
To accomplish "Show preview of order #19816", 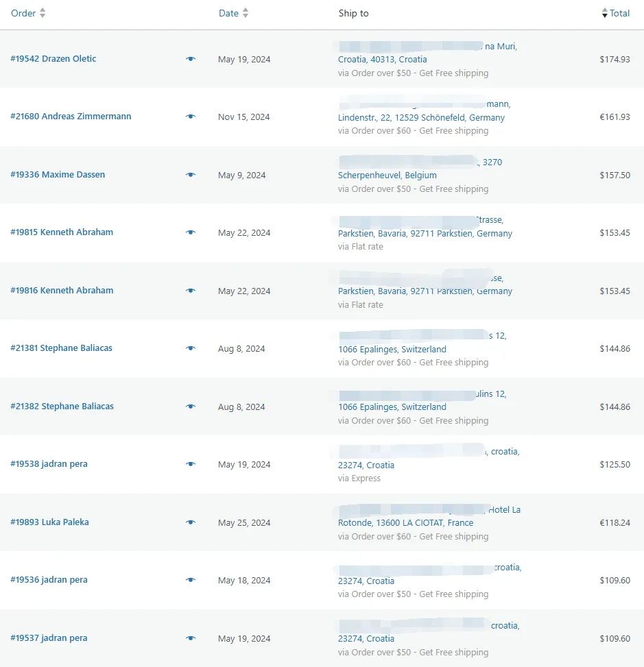I will [191, 291].
